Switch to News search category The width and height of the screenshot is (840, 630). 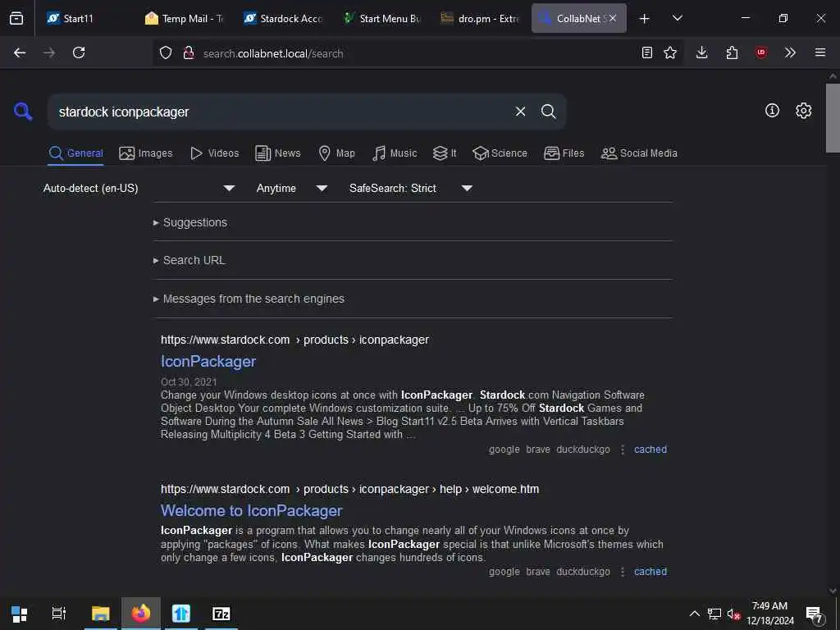click(x=278, y=153)
